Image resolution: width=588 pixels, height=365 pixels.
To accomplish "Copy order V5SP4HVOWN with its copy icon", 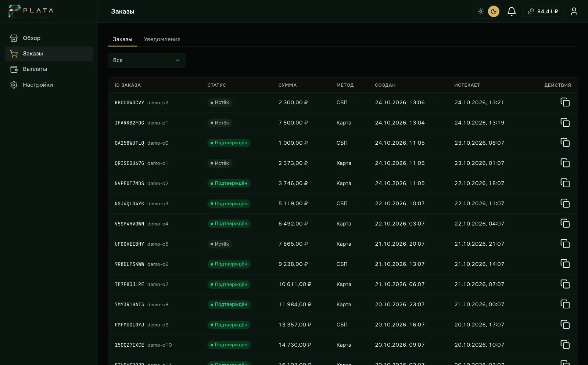I will [x=565, y=223].
